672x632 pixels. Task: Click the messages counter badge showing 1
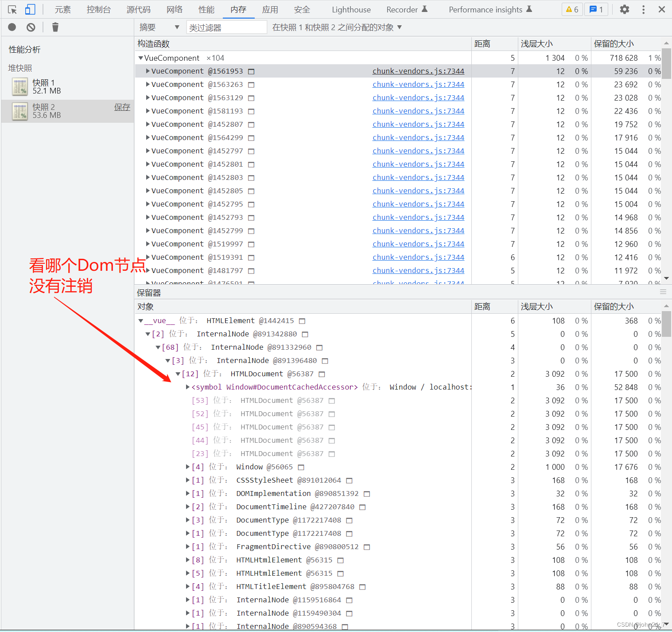(x=596, y=9)
